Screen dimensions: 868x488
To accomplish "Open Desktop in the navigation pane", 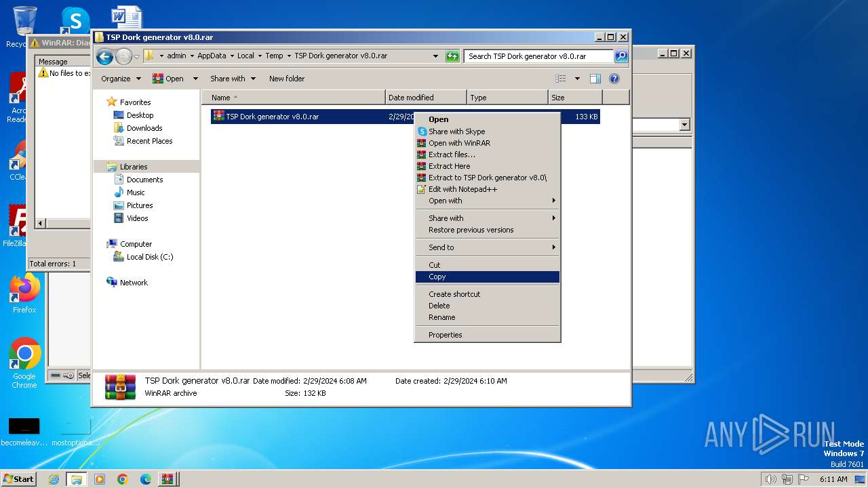I will 140,115.
